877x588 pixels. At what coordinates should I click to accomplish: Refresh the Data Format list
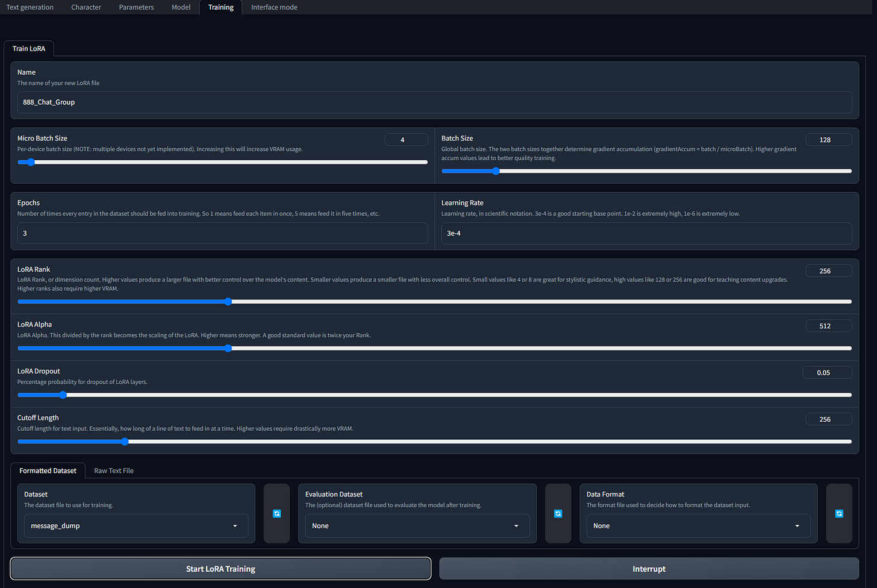point(839,513)
